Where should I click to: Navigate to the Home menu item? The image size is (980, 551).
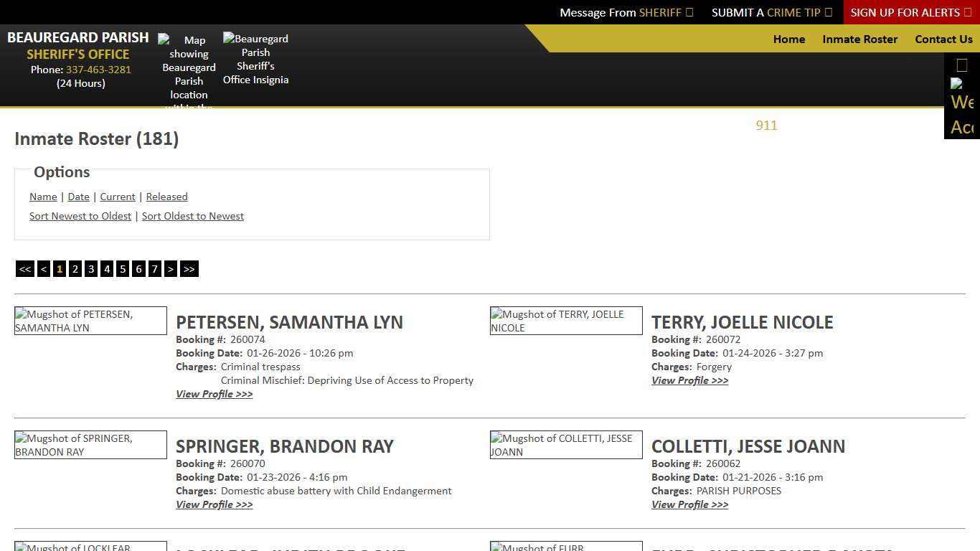tap(788, 39)
